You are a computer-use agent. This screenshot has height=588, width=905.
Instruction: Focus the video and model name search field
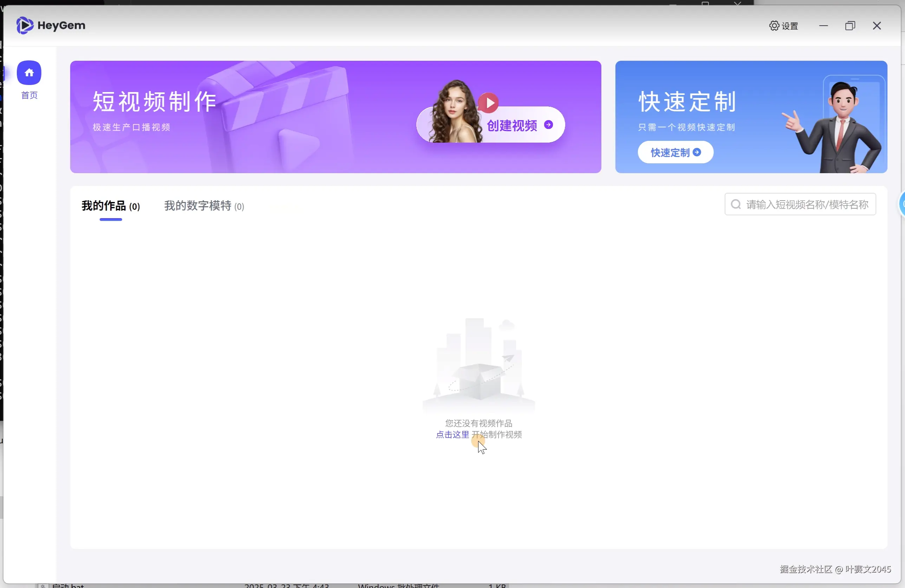pos(806,204)
